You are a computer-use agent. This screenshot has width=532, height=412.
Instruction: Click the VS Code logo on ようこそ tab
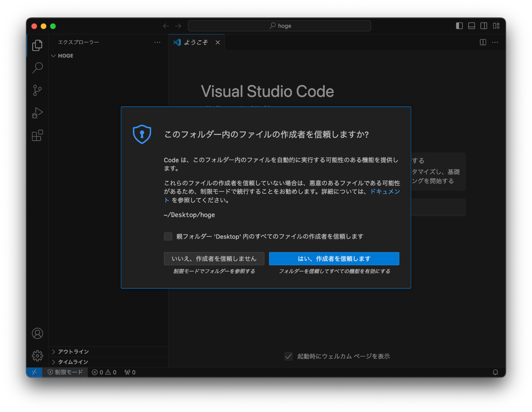177,42
